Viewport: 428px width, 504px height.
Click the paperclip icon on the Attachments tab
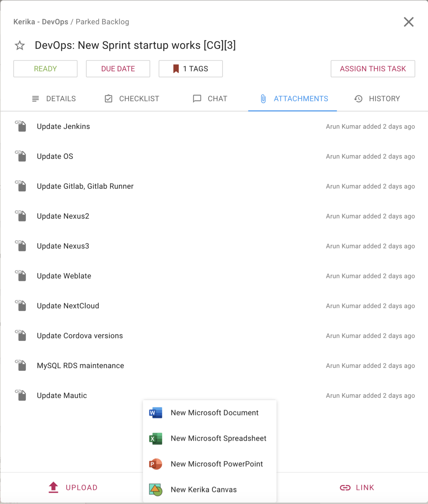263,98
